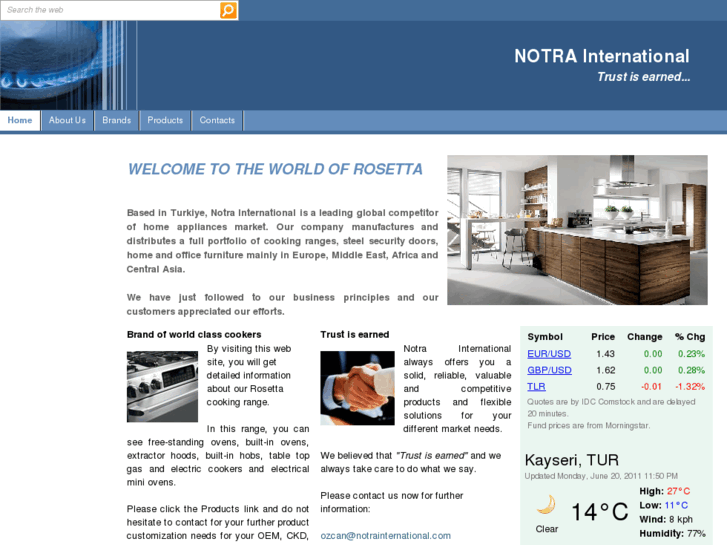Click the modern kitchen photo
Image resolution: width=727 pixels, height=545 pixels.
point(577,230)
